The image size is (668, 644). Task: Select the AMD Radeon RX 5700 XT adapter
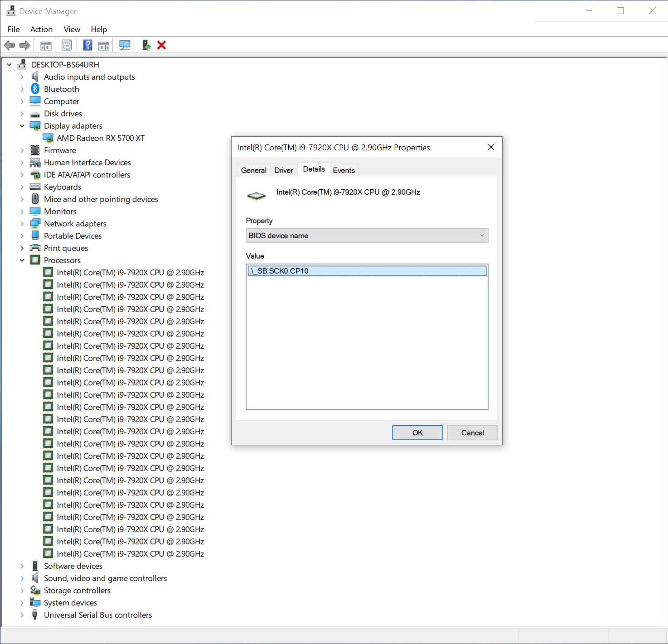pos(100,138)
